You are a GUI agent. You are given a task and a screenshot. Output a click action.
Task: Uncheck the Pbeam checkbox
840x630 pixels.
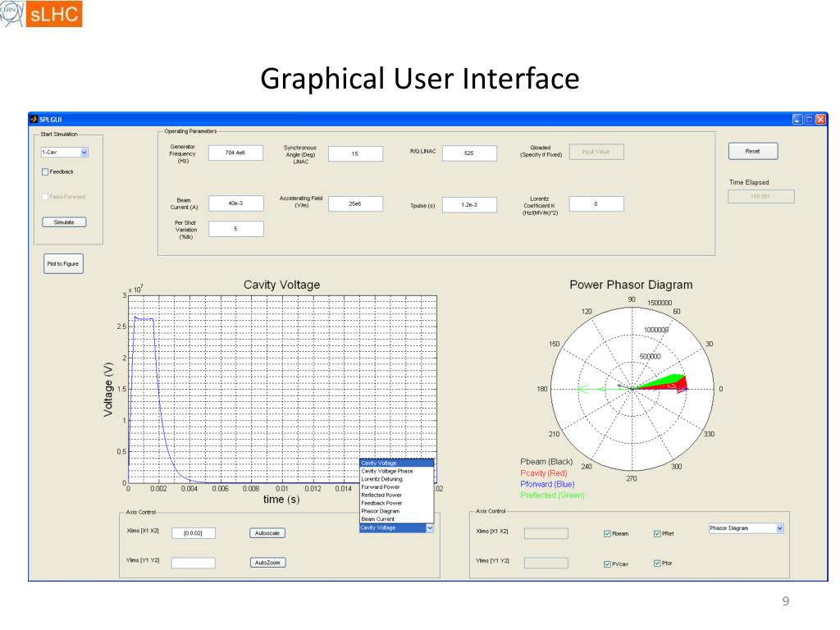point(607,533)
